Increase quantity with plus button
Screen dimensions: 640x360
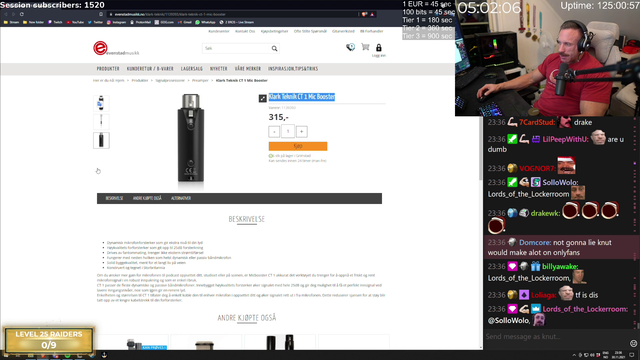[x=302, y=131]
